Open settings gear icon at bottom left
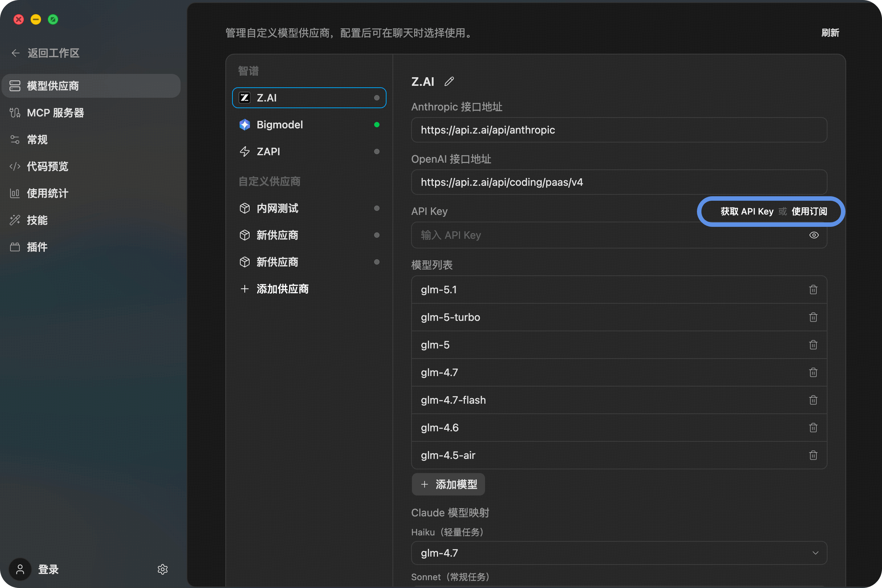 click(162, 569)
